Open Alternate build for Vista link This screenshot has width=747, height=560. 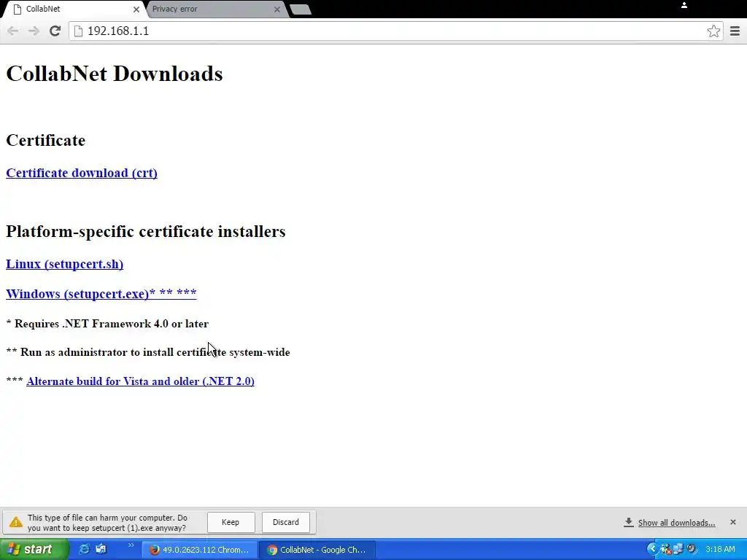tap(140, 381)
